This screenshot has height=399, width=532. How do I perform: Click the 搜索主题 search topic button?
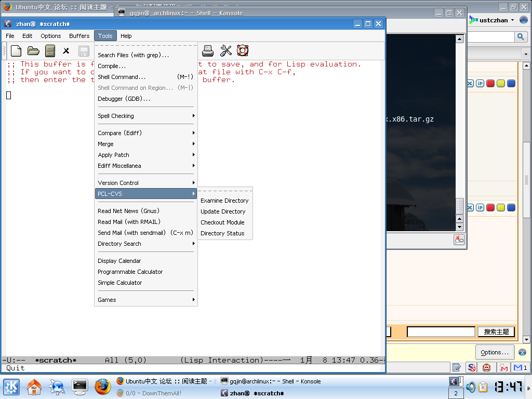coord(496,332)
